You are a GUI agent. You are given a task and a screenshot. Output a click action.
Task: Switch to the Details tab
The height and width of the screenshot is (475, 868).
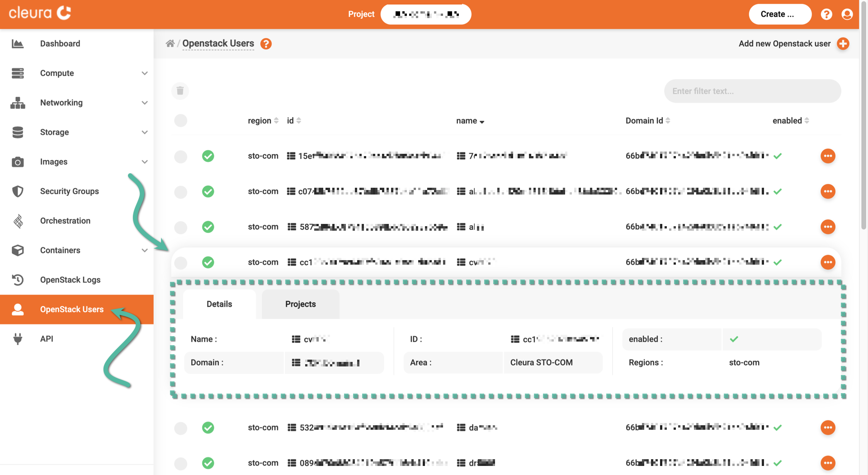pos(219,304)
